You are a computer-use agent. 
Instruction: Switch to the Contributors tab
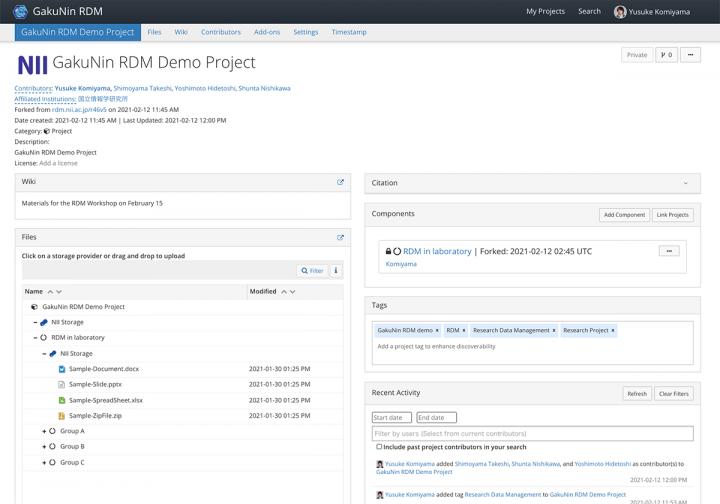[221, 32]
